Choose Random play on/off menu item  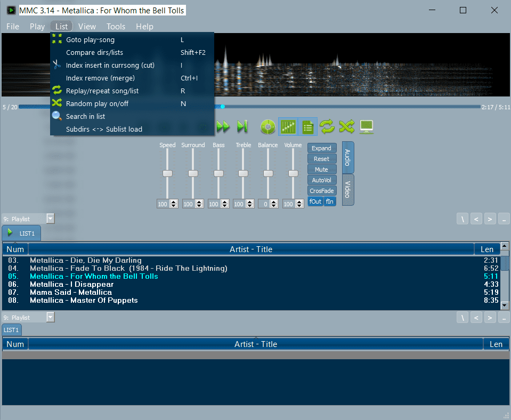point(132,104)
